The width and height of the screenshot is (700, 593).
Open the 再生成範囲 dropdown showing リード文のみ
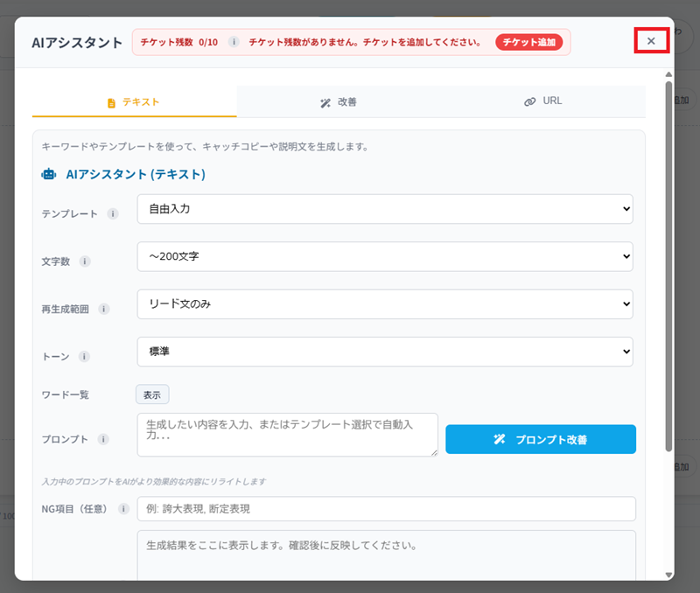385,303
